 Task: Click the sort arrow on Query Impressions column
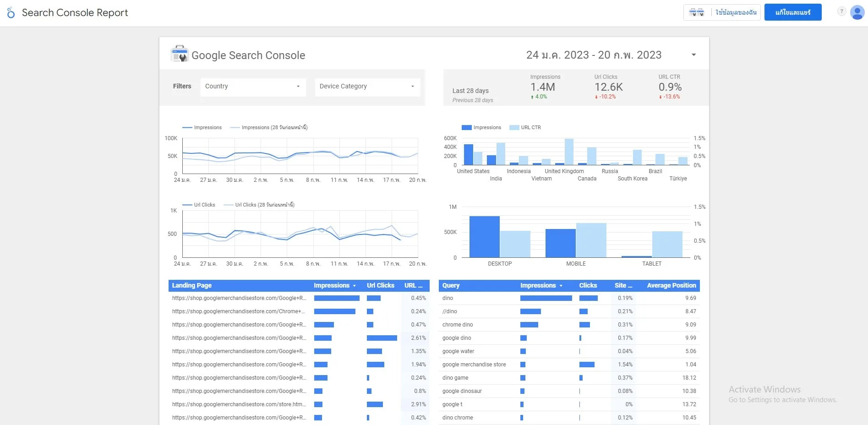(561, 285)
